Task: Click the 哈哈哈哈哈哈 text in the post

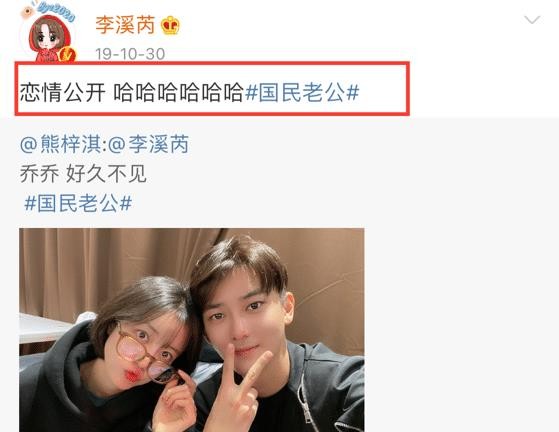Action: 178,93
